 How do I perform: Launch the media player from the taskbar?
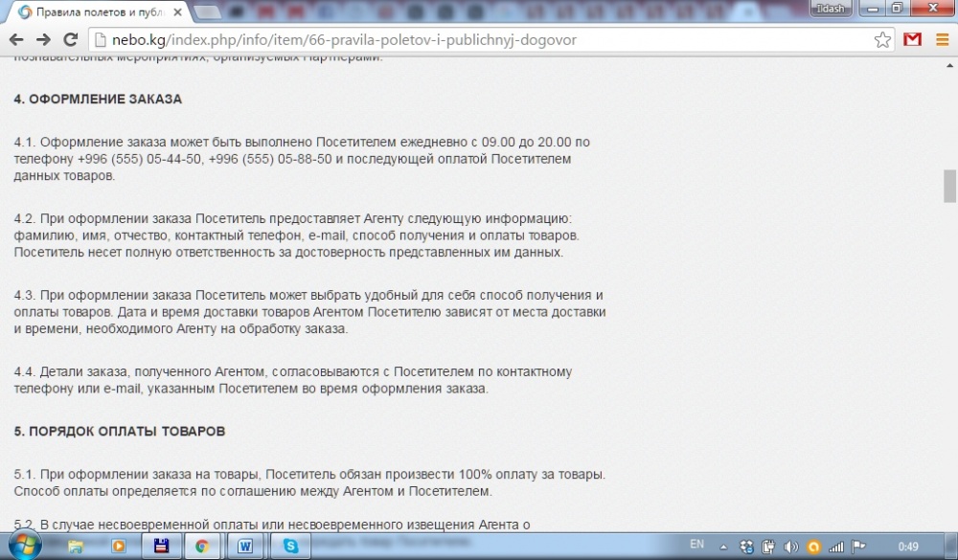click(x=119, y=546)
